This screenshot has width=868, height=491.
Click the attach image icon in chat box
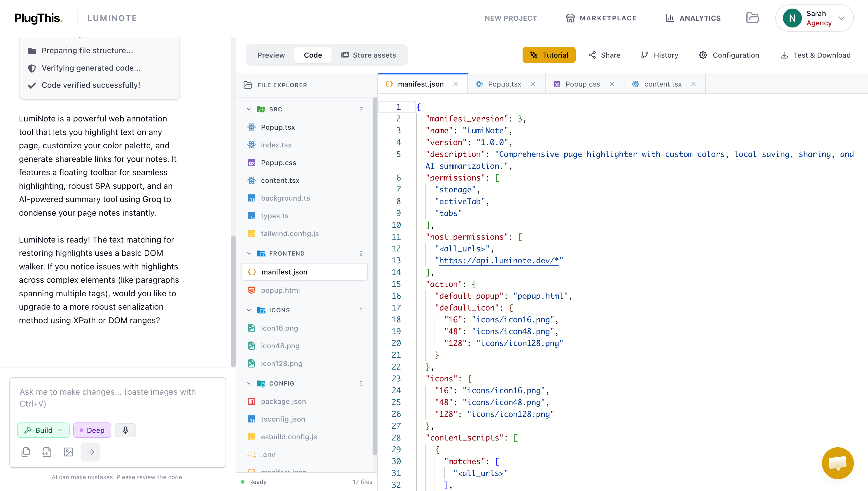pyautogui.click(x=68, y=452)
